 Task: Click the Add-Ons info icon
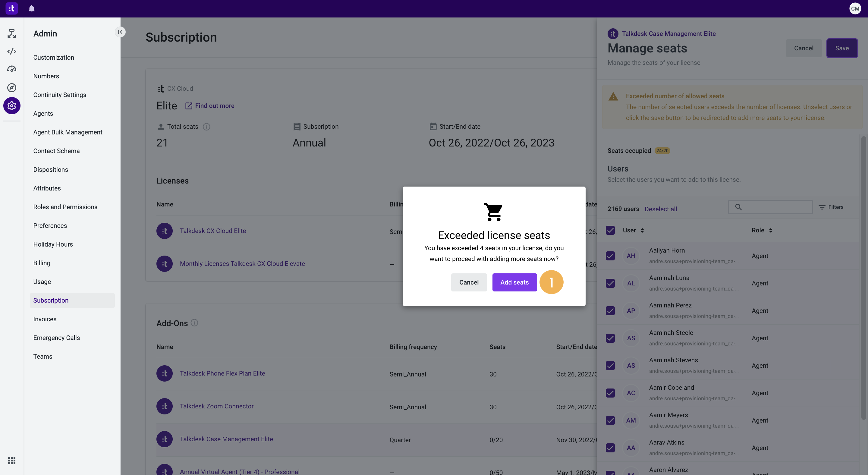(x=194, y=323)
